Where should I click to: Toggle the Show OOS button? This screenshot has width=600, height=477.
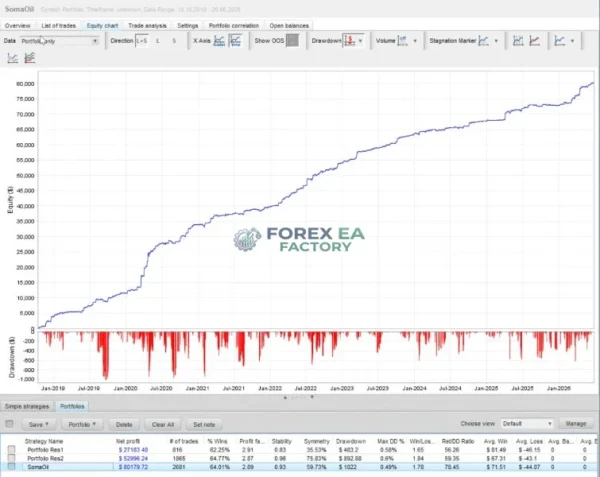(x=292, y=41)
